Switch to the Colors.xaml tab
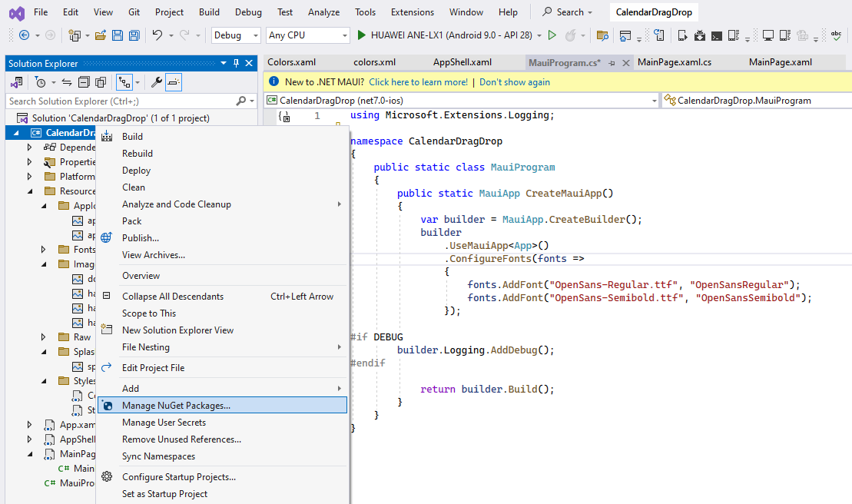This screenshot has width=852, height=504. pos(291,62)
